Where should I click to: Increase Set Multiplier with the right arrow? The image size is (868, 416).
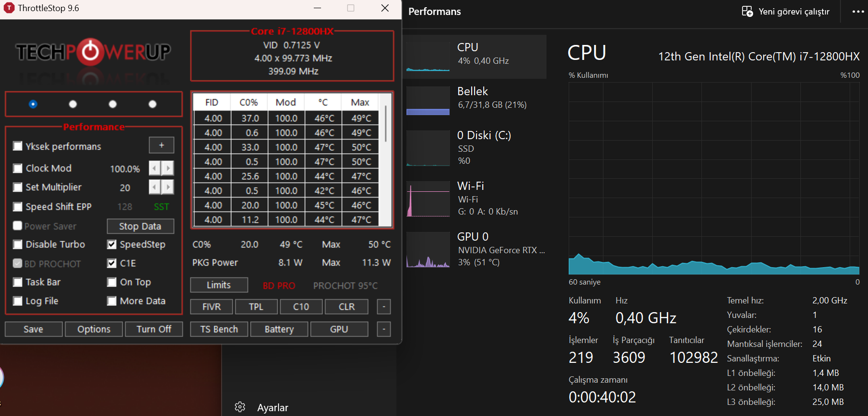point(168,187)
